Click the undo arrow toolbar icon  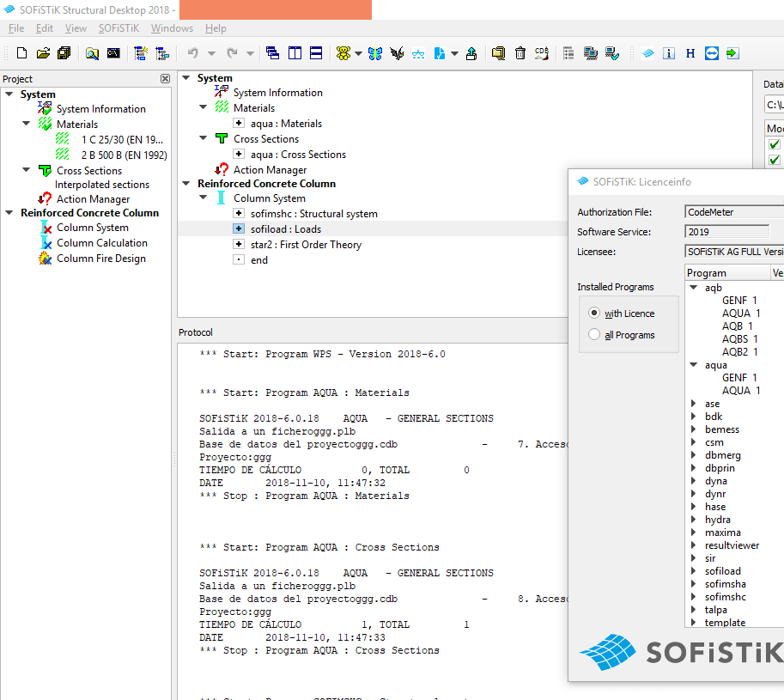coord(193,53)
